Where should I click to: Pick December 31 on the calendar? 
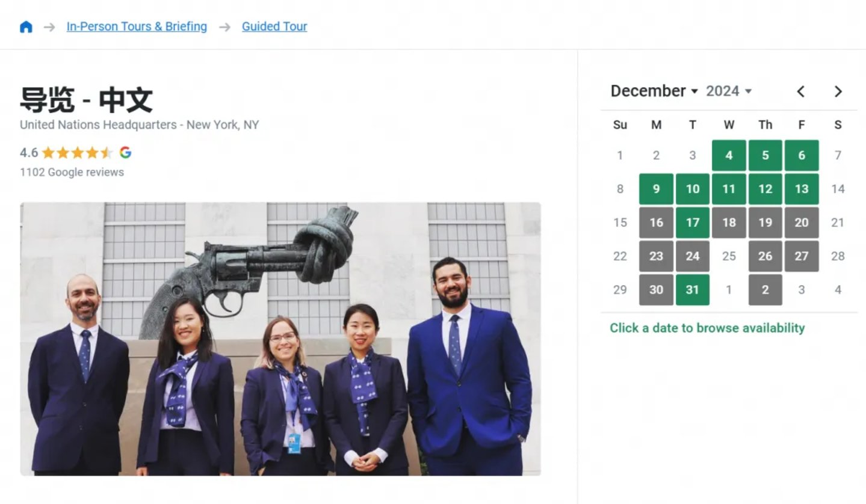[x=693, y=290]
